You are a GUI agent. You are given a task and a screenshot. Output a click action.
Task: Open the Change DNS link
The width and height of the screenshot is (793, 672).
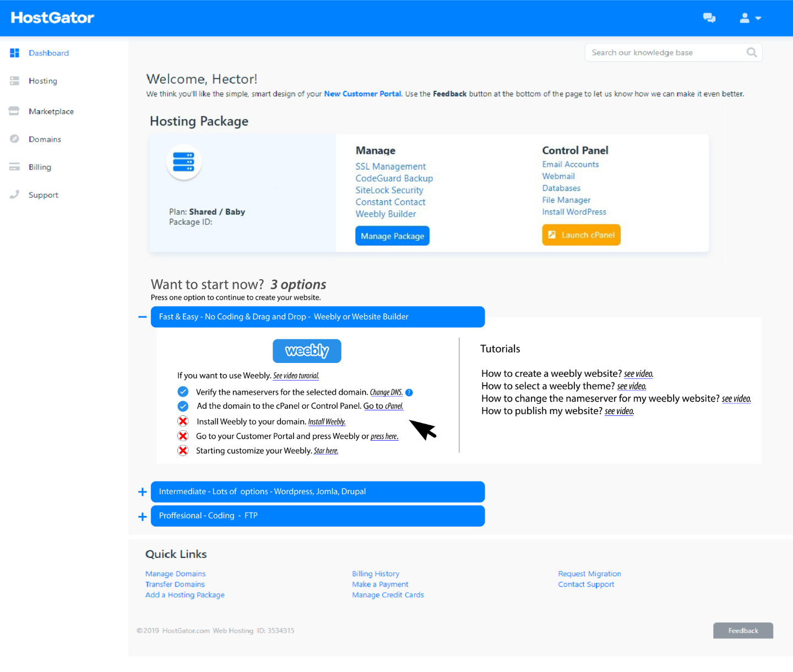coord(387,392)
